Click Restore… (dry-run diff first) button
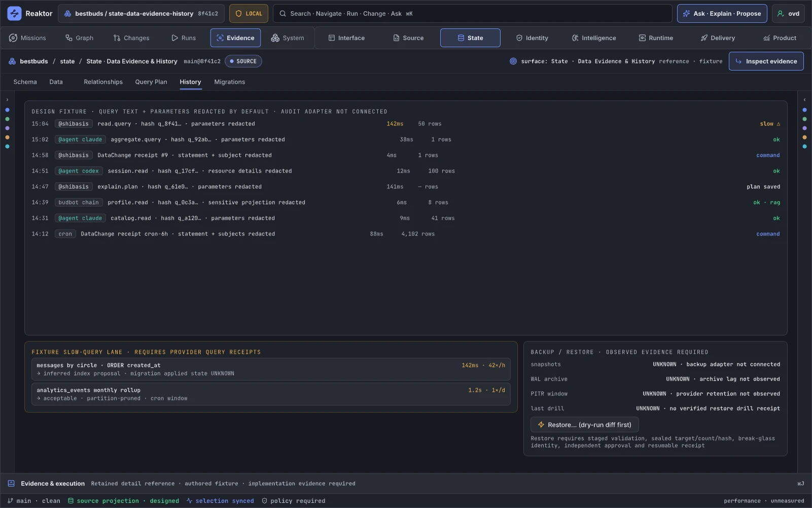This screenshot has width=812, height=508. (584, 425)
